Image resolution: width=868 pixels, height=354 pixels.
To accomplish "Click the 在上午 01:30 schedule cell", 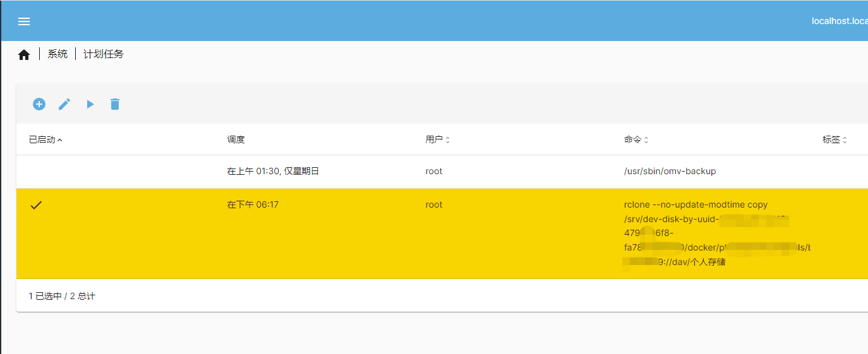I will coord(273,171).
